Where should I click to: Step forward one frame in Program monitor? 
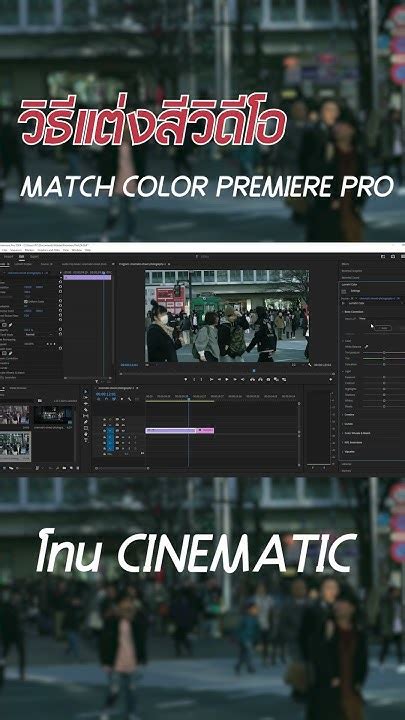click(235, 379)
